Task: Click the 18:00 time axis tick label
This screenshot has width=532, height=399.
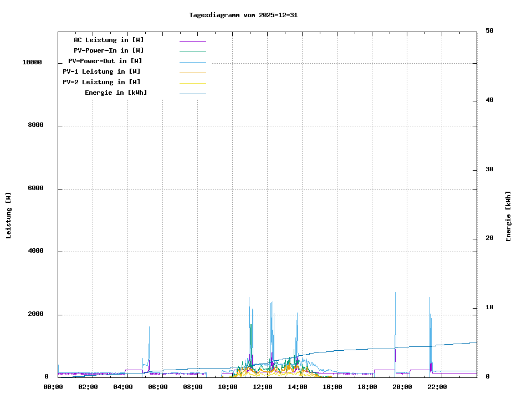Action: [x=367, y=387]
